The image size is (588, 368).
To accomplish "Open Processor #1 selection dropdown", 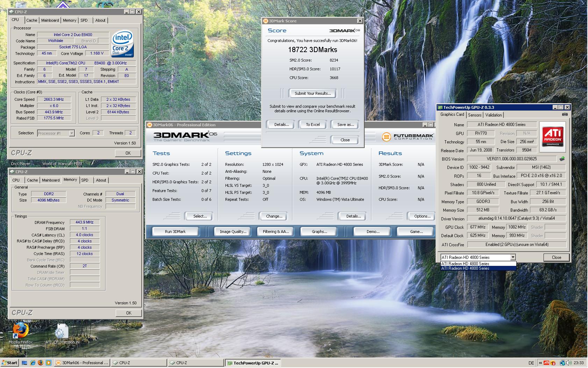I will (x=72, y=133).
